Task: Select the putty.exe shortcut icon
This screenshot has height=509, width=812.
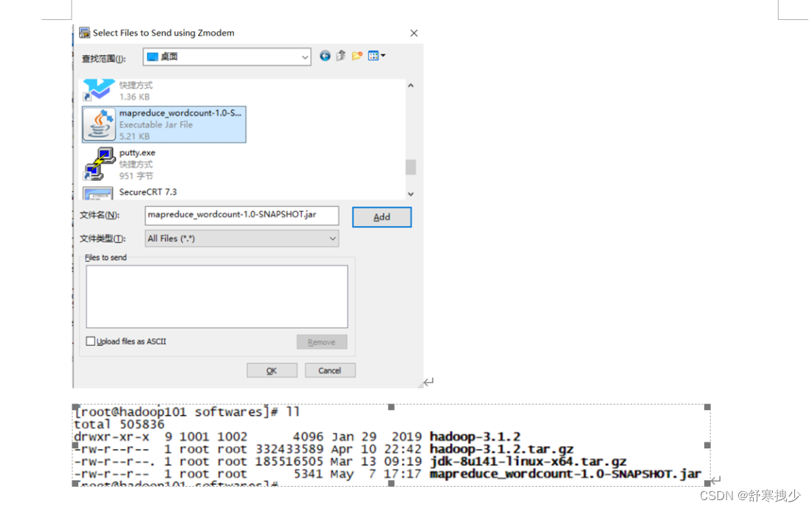Action: coord(99,164)
